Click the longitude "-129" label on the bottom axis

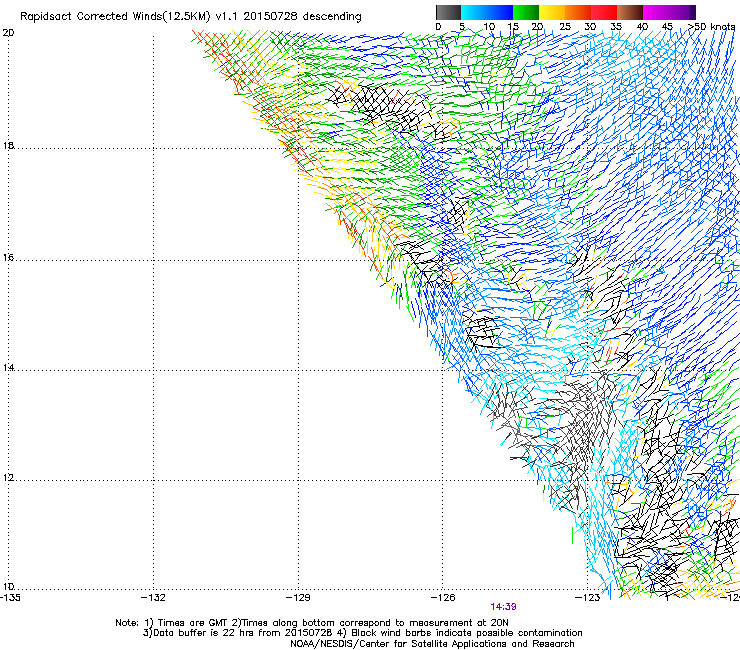[x=298, y=598]
